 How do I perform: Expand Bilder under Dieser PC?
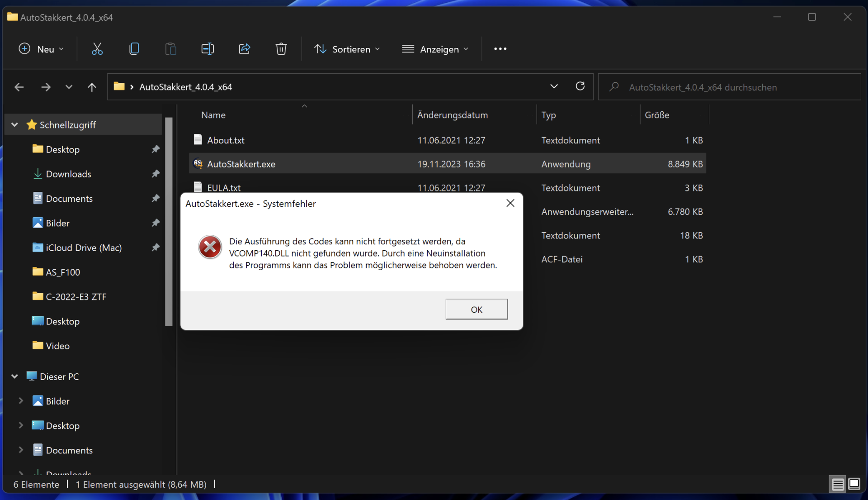click(x=21, y=400)
